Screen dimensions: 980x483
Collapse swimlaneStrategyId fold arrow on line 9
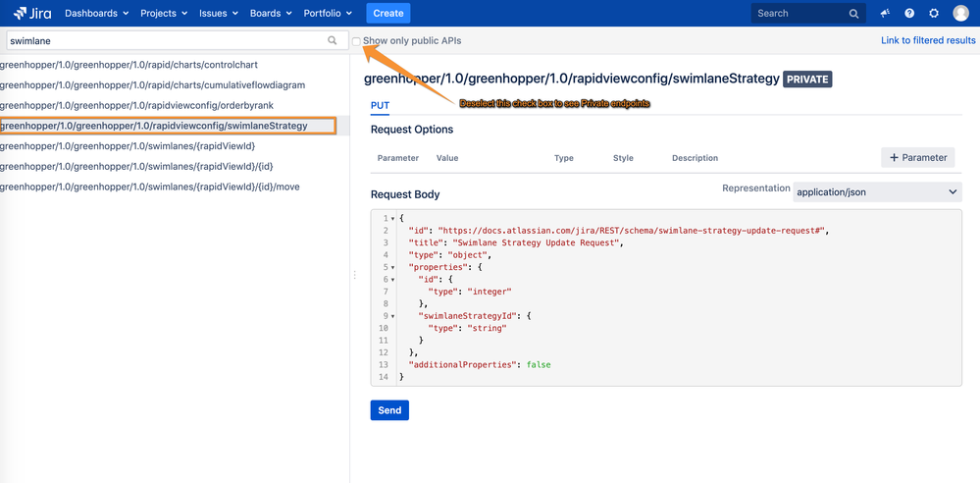click(392, 316)
